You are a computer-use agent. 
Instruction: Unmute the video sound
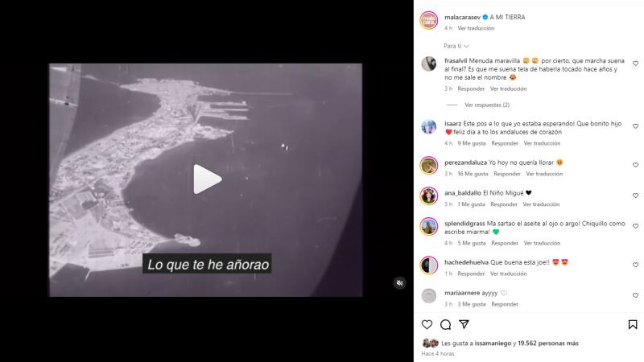click(x=399, y=283)
